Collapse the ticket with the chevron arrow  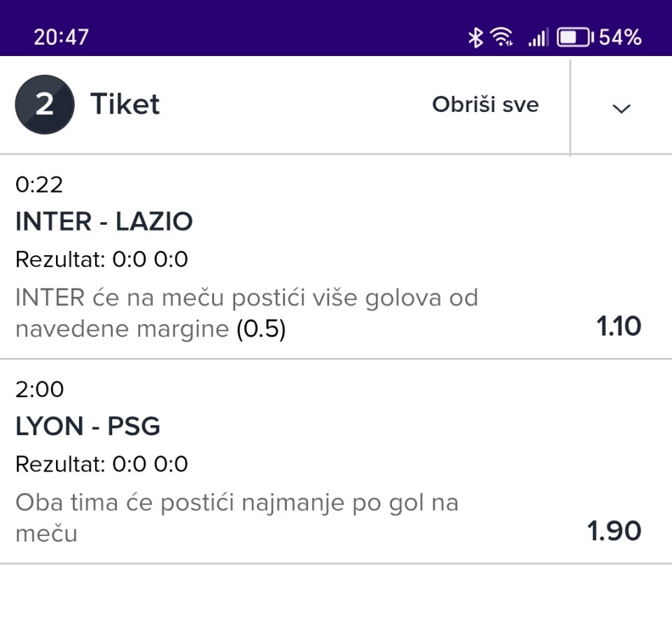click(x=621, y=107)
